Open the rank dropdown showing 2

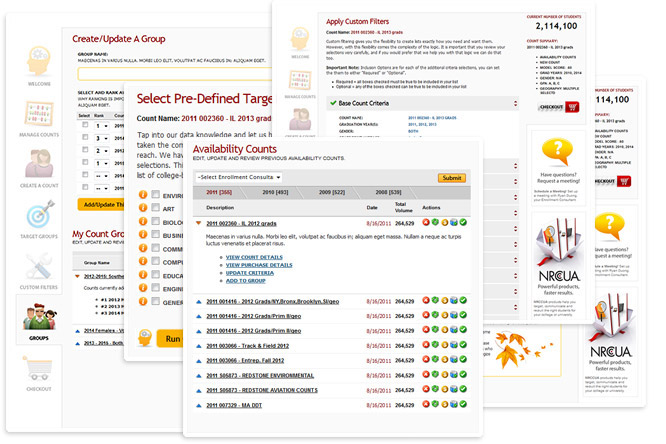pyautogui.click(x=102, y=150)
